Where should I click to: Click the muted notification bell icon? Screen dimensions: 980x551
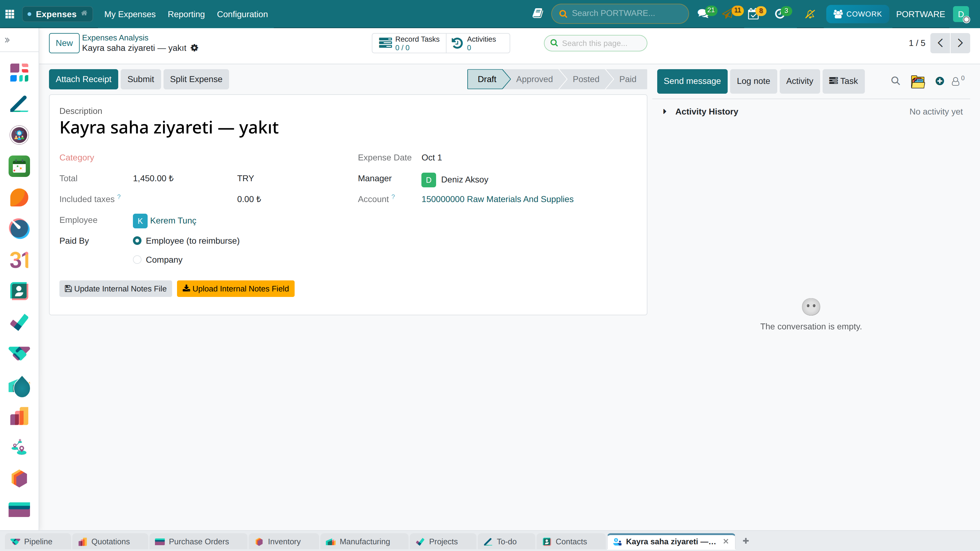pos(810,14)
